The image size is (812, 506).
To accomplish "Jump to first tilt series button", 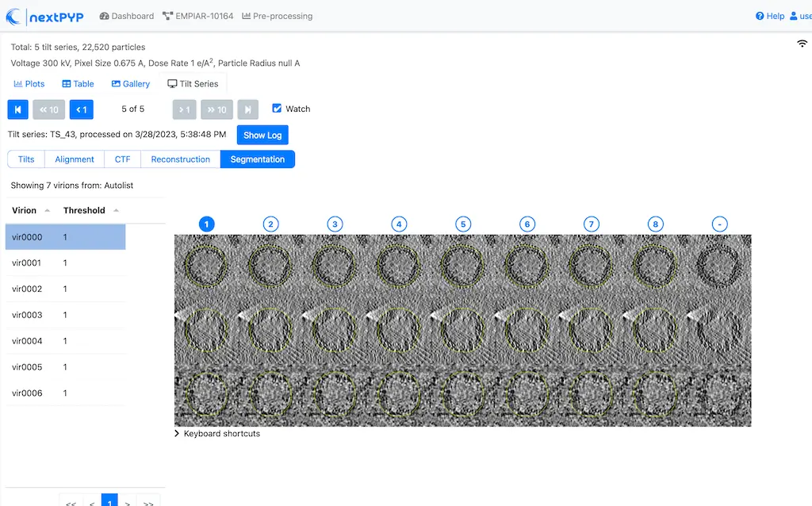I will [18, 109].
